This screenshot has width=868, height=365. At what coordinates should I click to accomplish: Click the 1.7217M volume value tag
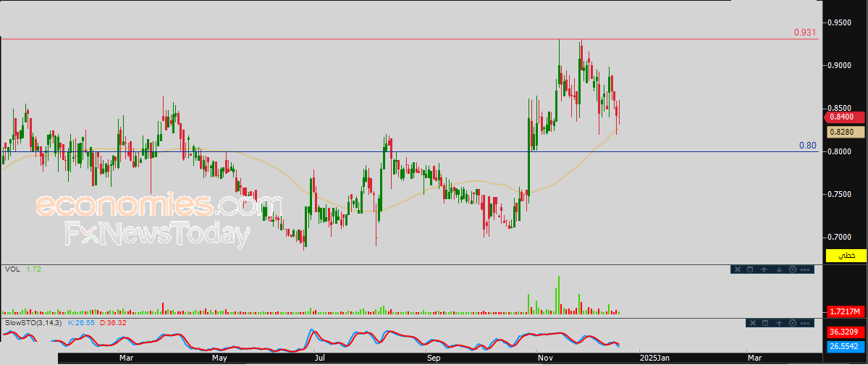click(x=846, y=311)
